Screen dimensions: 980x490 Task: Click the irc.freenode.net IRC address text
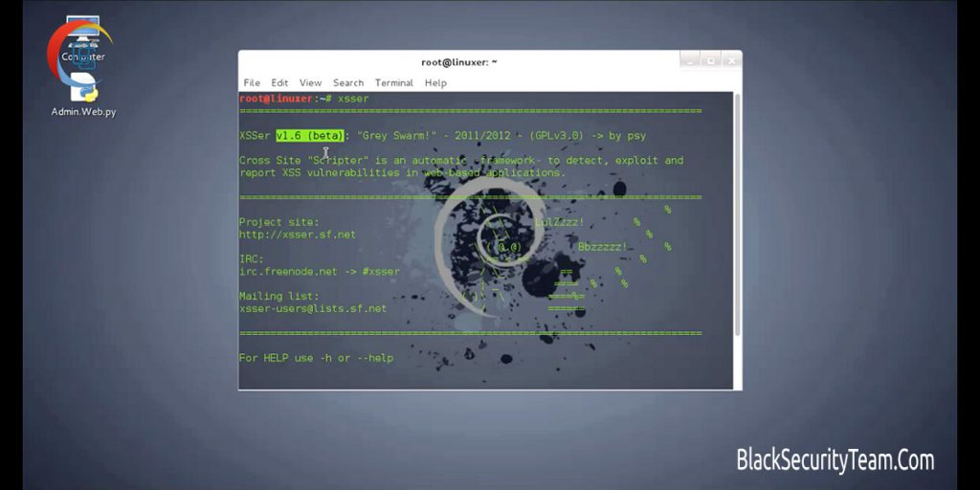(288, 272)
